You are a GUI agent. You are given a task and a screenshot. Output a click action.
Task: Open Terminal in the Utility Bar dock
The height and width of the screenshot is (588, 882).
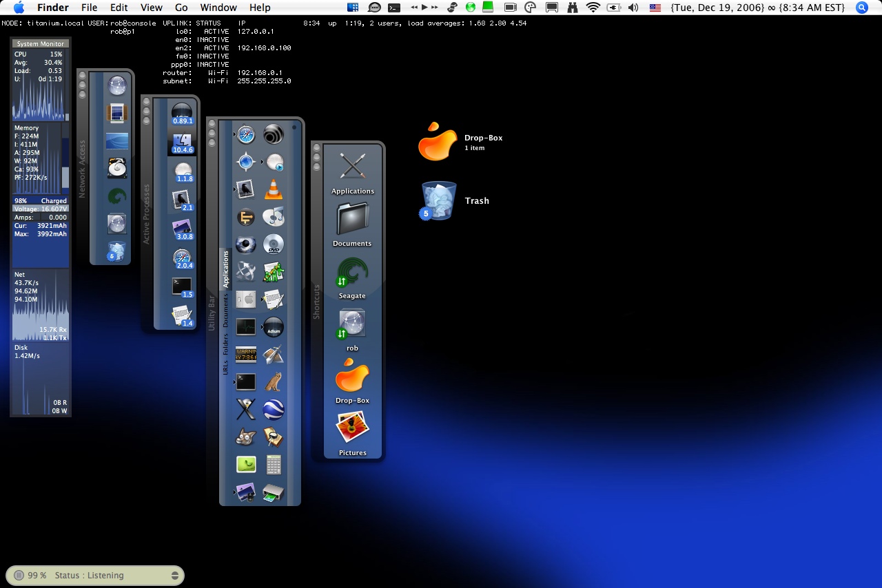pos(246,382)
